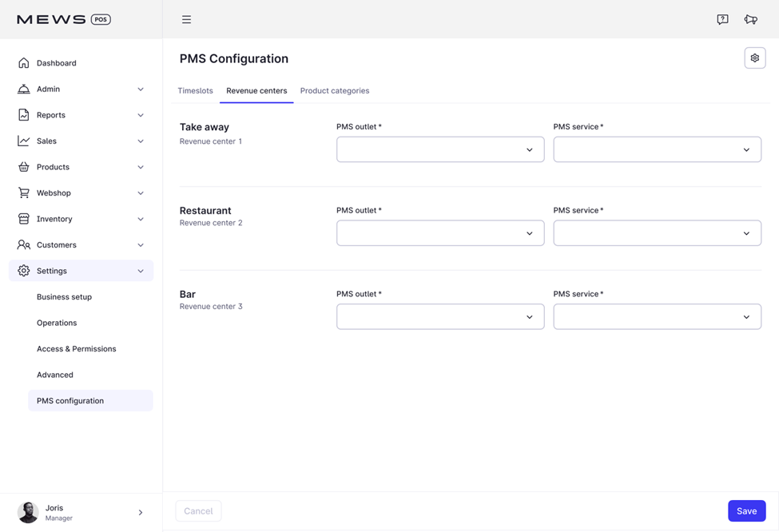Image resolution: width=779 pixels, height=532 pixels.
Task: Switch to the Timeslots tab
Action: (x=195, y=91)
